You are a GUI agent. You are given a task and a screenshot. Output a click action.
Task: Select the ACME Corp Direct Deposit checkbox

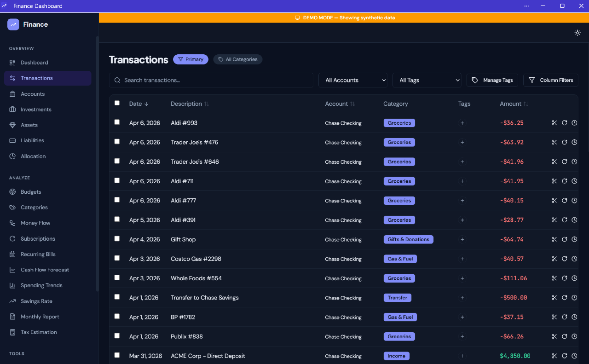coord(117,355)
